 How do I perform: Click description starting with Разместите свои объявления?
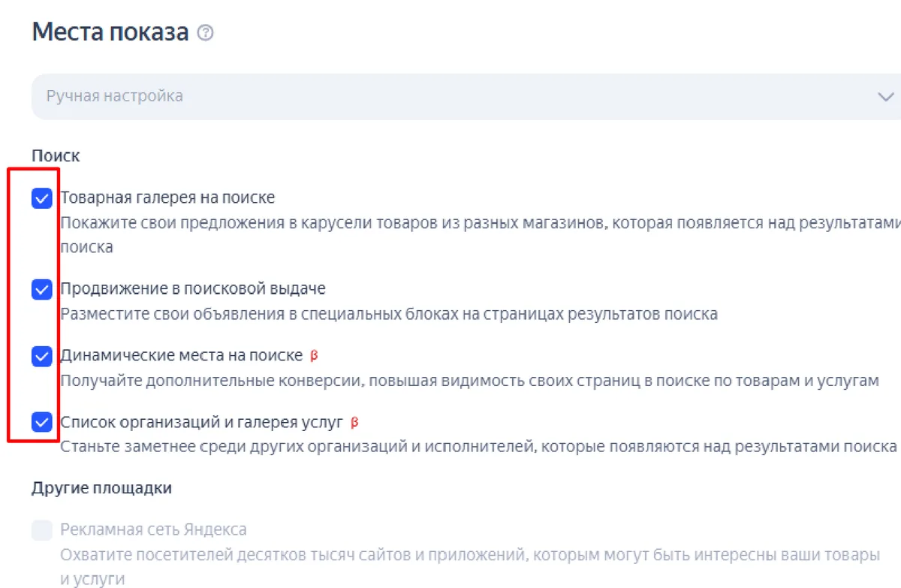(389, 314)
